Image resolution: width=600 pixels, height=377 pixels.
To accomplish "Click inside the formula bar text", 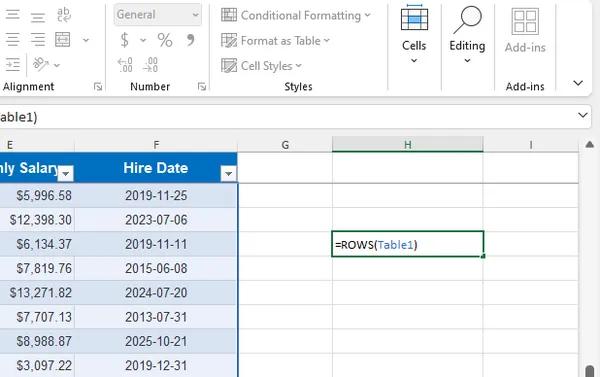I will click(x=18, y=117).
